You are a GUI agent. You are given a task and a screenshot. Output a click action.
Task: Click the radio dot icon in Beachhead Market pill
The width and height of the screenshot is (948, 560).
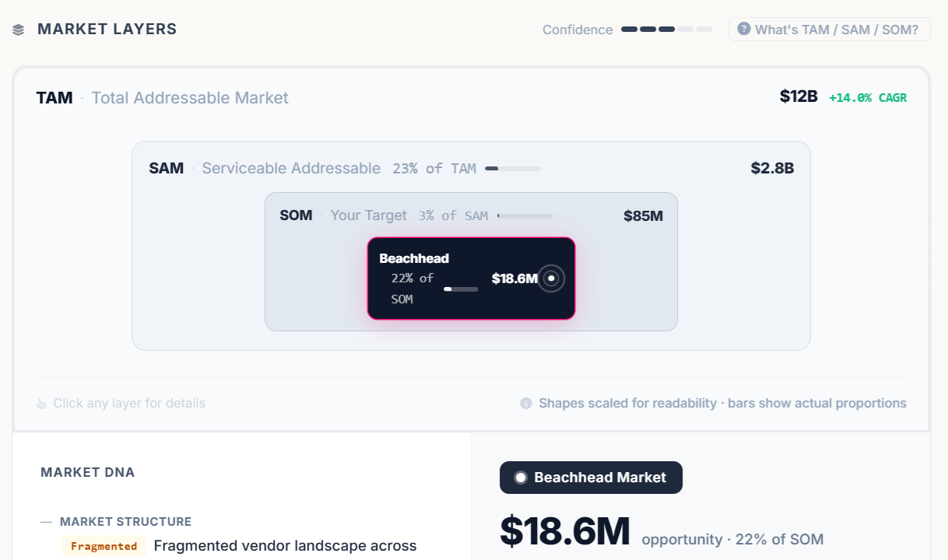(519, 478)
